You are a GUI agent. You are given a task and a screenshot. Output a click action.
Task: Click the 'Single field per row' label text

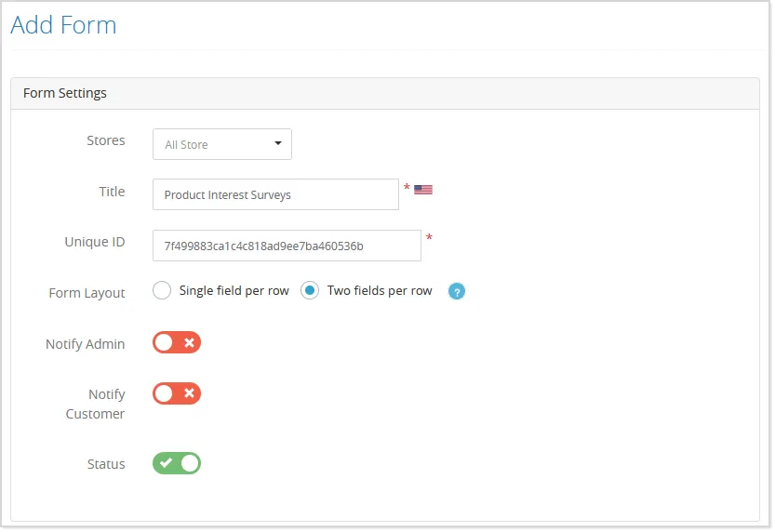click(x=234, y=290)
